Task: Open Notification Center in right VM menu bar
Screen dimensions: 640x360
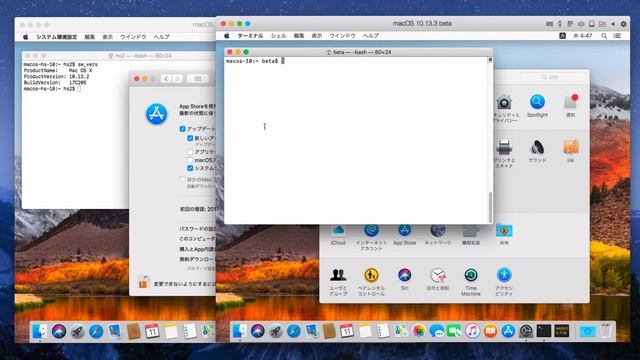Action: click(x=617, y=36)
